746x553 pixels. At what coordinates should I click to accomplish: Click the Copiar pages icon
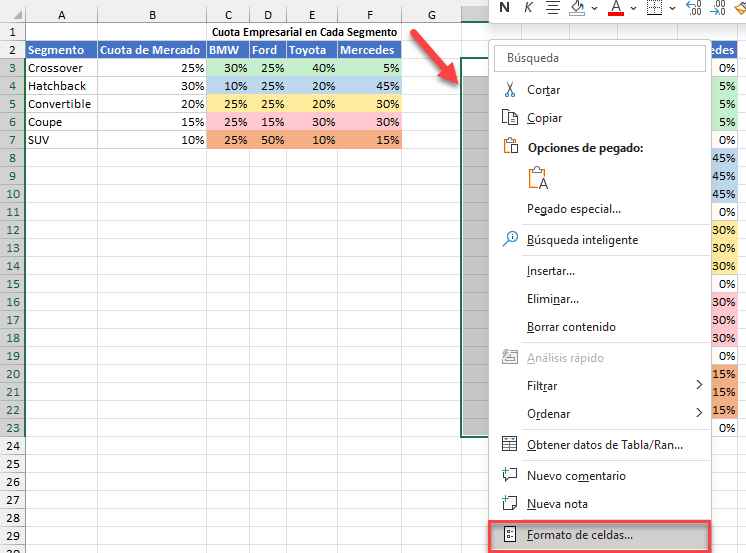coord(510,117)
